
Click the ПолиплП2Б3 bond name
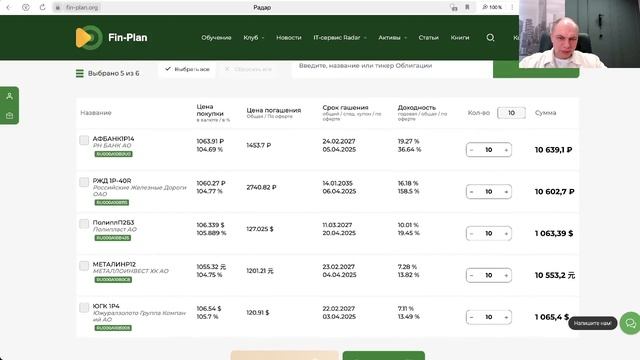point(113,222)
